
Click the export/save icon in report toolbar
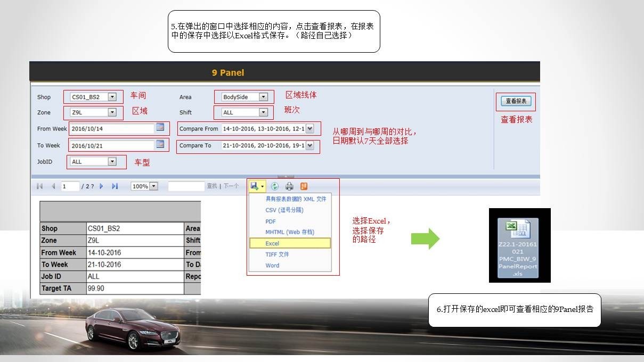click(255, 186)
